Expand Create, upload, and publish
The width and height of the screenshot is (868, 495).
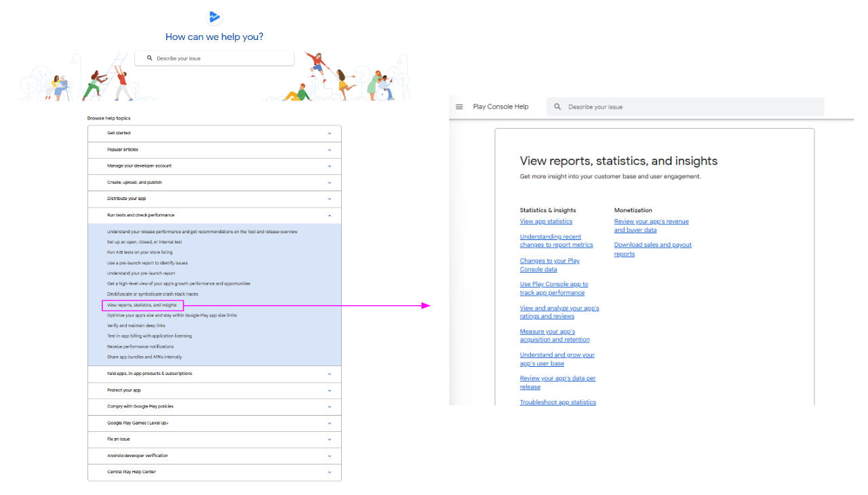pos(214,182)
